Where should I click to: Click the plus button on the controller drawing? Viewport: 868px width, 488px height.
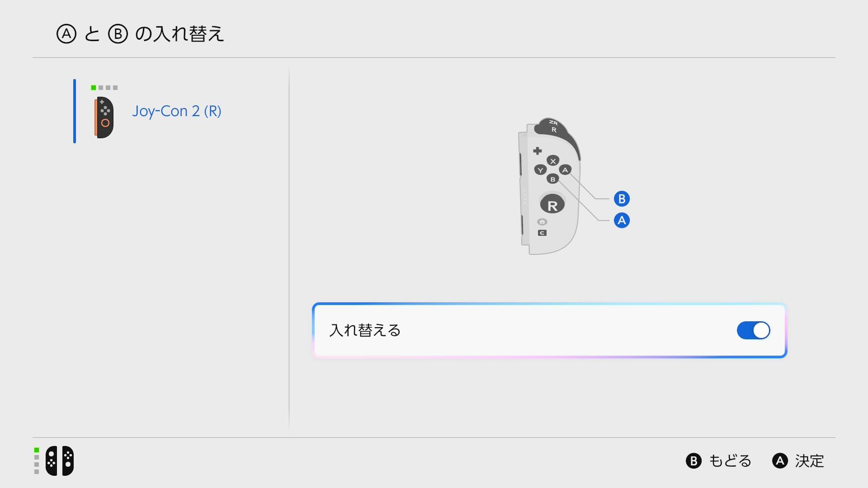click(x=538, y=150)
